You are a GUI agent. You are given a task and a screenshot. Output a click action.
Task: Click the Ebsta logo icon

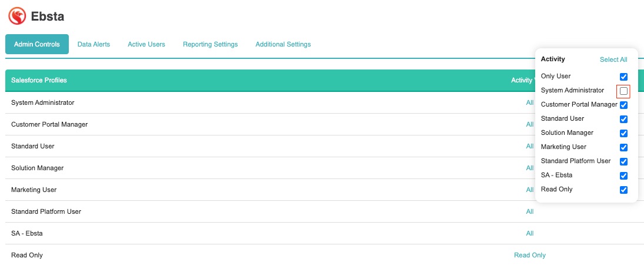point(17,16)
